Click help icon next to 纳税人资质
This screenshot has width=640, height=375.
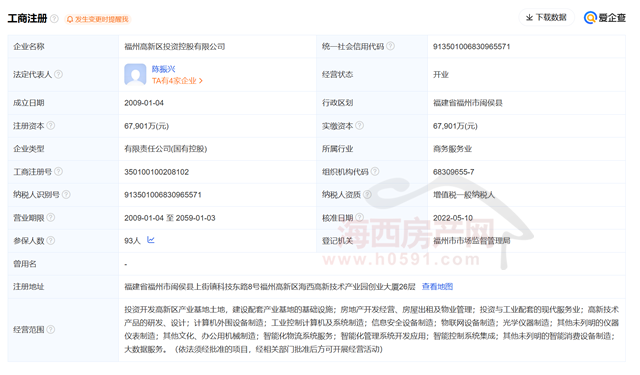point(367,195)
